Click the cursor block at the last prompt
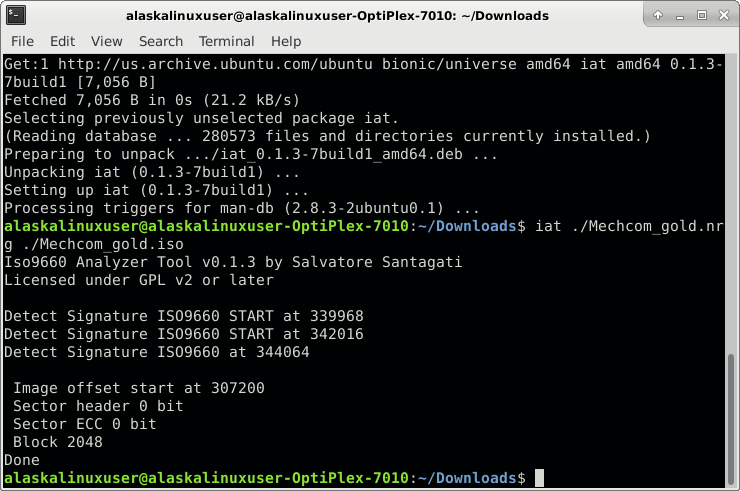The image size is (740, 491). 539,478
